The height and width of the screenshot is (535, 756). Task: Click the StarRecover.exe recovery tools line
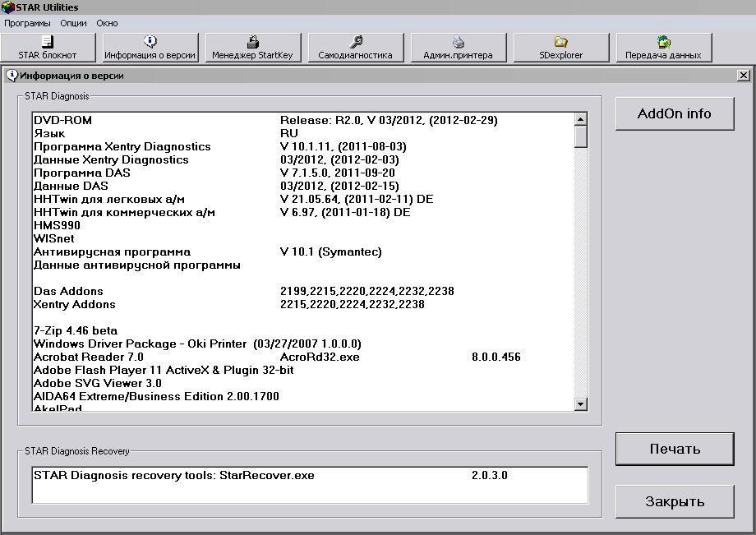click(x=310, y=475)
